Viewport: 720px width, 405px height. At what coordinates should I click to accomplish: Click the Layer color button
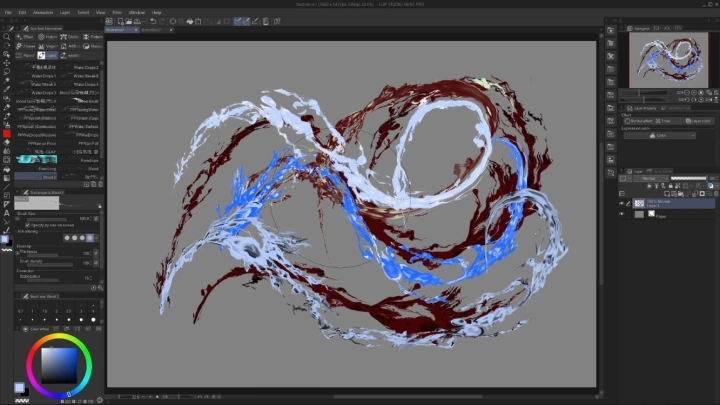point(698,120)
